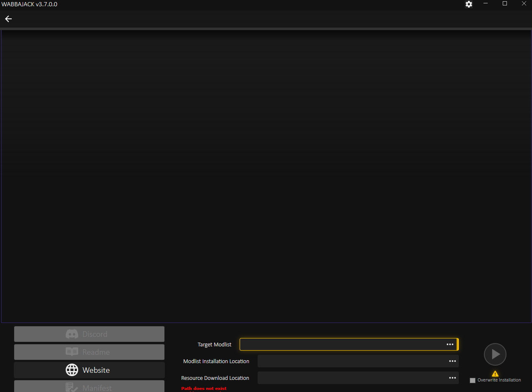The width and height of the screenshot is (532, 392).
Task: Click the yellow warning triangle icon
Action: pos(495,374)
